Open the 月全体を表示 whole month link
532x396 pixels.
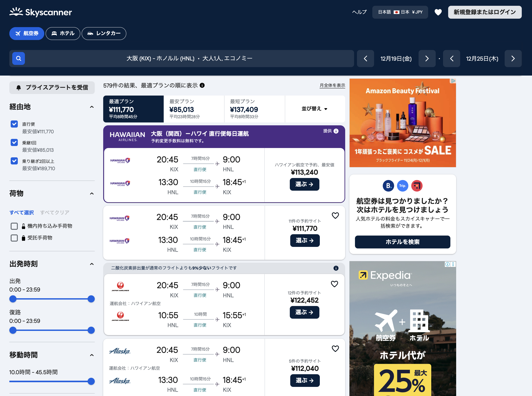(x=332, y=85)
